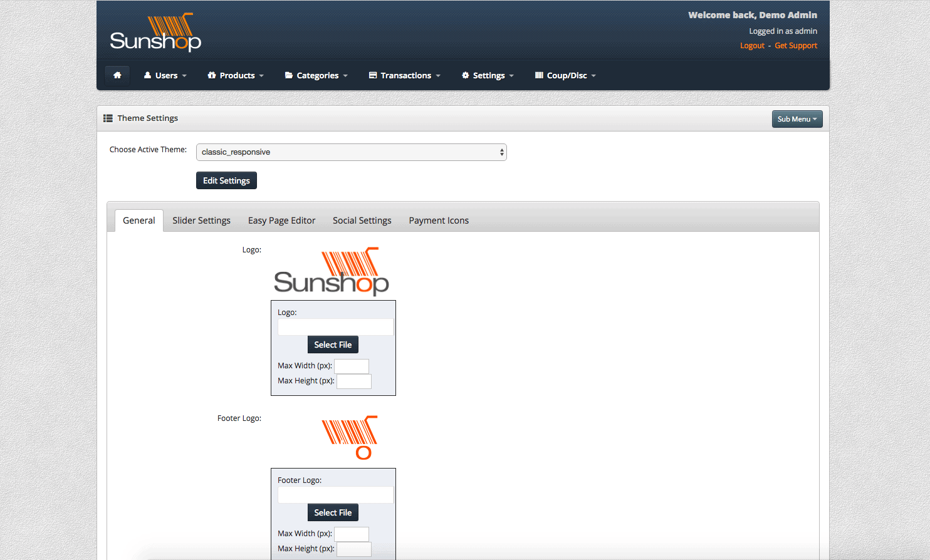Click the Logo Max Width input

[352, 366]
